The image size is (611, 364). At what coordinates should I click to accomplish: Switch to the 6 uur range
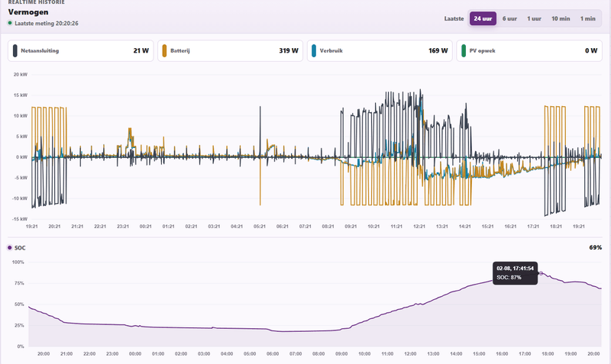[x=509, y=18]
